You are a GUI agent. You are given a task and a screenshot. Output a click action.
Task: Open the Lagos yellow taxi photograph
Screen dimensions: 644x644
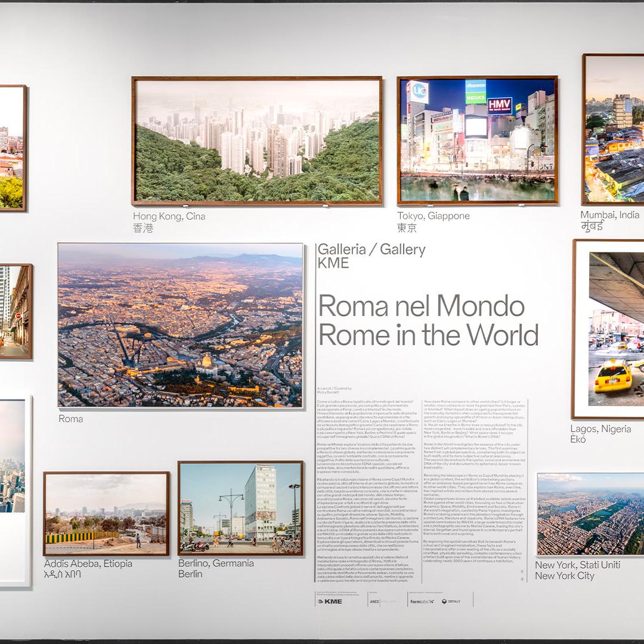tap(608, 329)
